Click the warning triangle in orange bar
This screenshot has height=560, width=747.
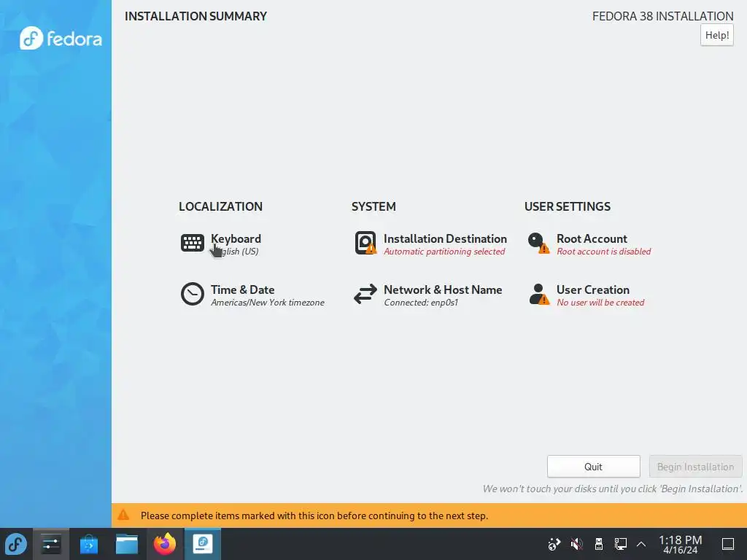click(123, 515)
